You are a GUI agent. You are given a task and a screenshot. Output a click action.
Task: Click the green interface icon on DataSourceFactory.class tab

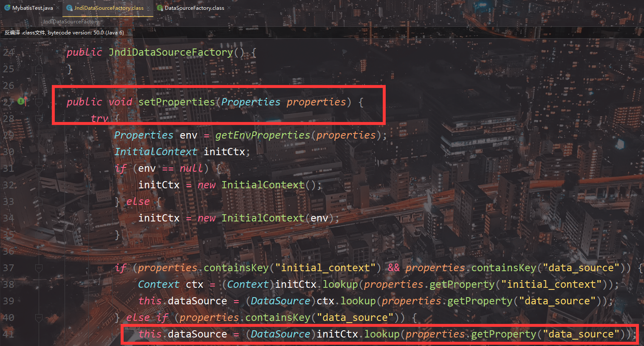(159, 7)
